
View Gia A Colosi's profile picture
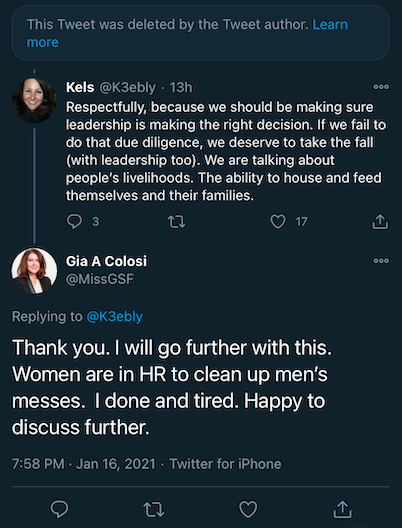click(34, 271)
